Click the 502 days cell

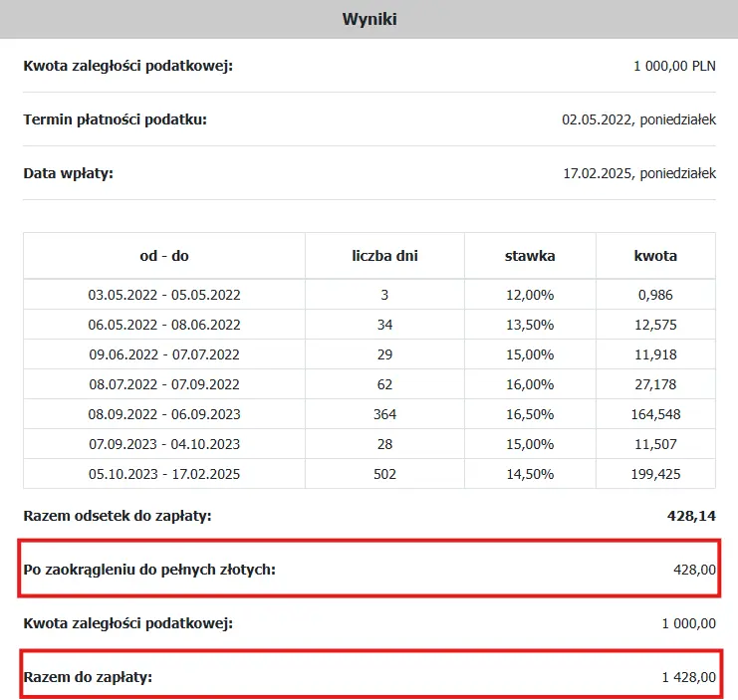tap(384, 474)
